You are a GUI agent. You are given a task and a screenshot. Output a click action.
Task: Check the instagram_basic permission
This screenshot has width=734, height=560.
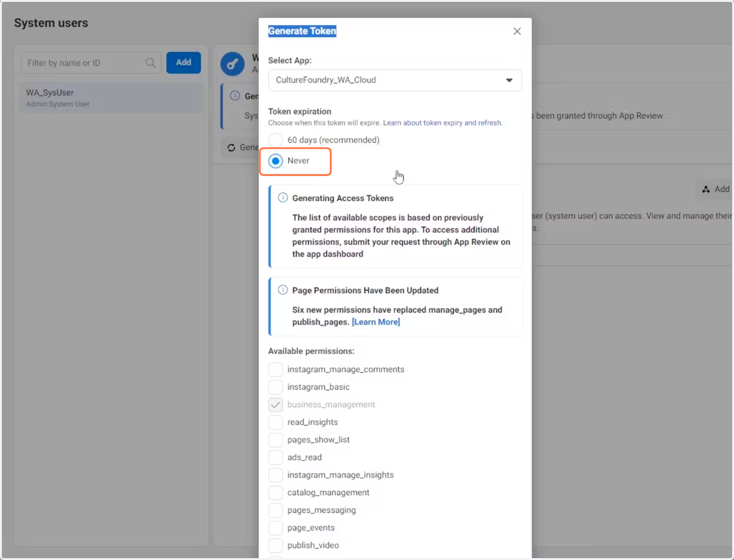(276, 387)
